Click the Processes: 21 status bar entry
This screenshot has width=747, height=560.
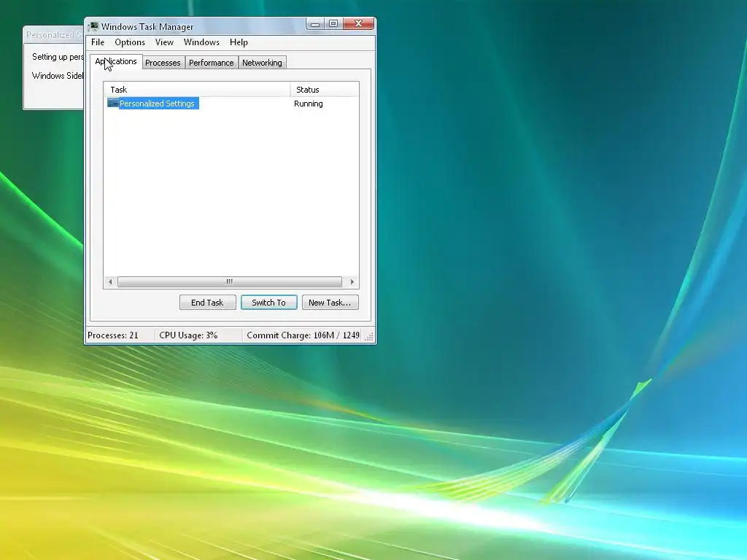tap(113, 335)
